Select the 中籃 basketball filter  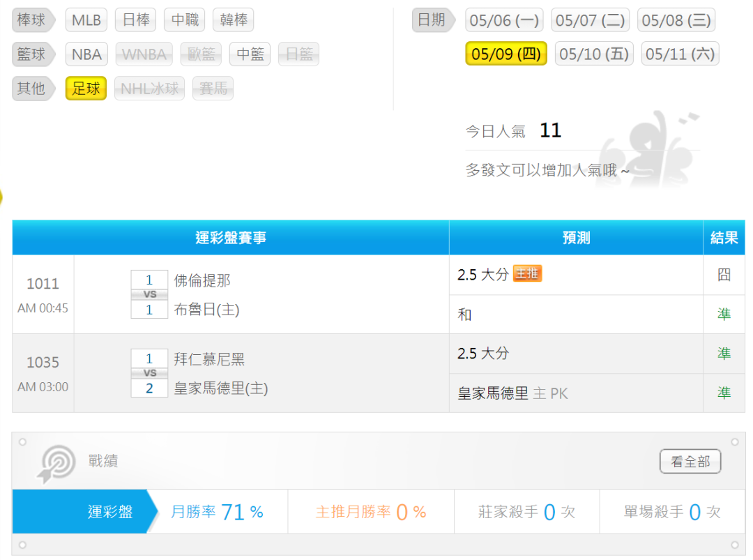(250, 54)
